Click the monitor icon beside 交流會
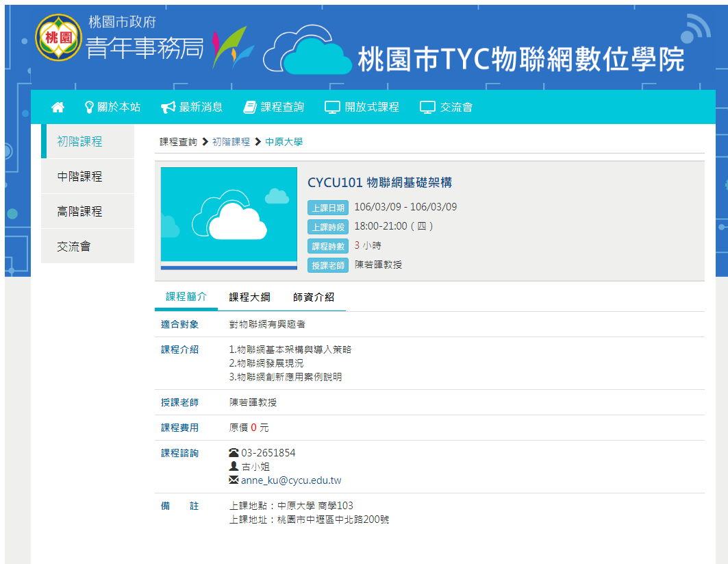This screenshot has height=564, width=728. 427,107
